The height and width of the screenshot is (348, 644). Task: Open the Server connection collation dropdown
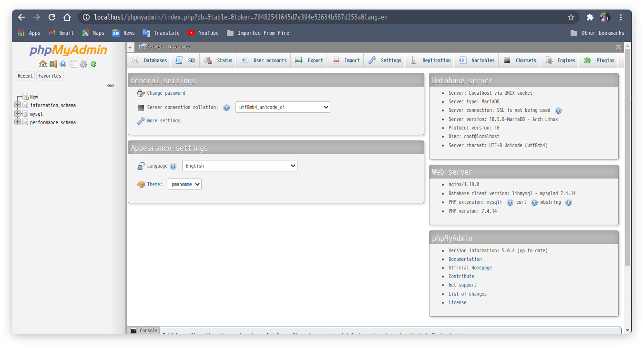pos(283,107)
